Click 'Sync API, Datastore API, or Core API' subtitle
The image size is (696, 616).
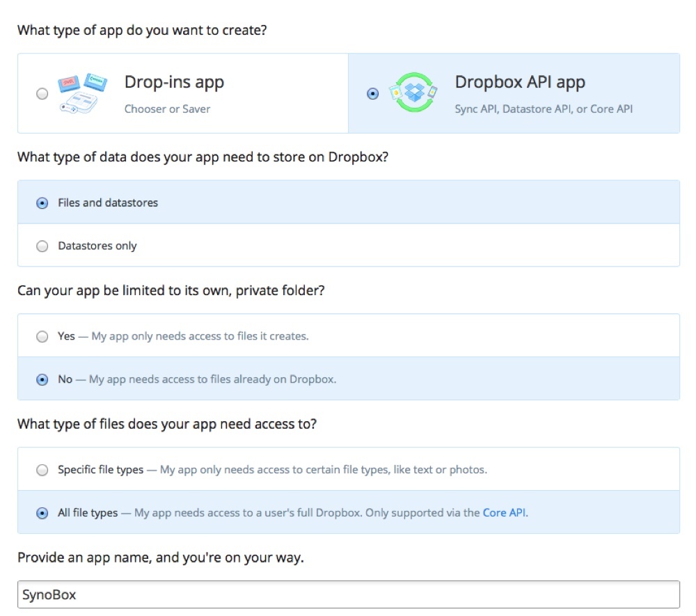pyautogui.click(x=544, y=109)
